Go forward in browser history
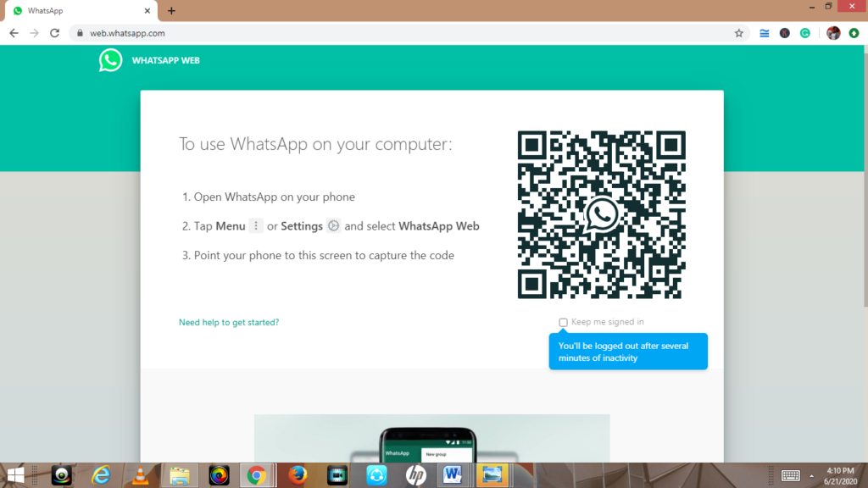The image size is (868, 488). (x=34, y=33)
